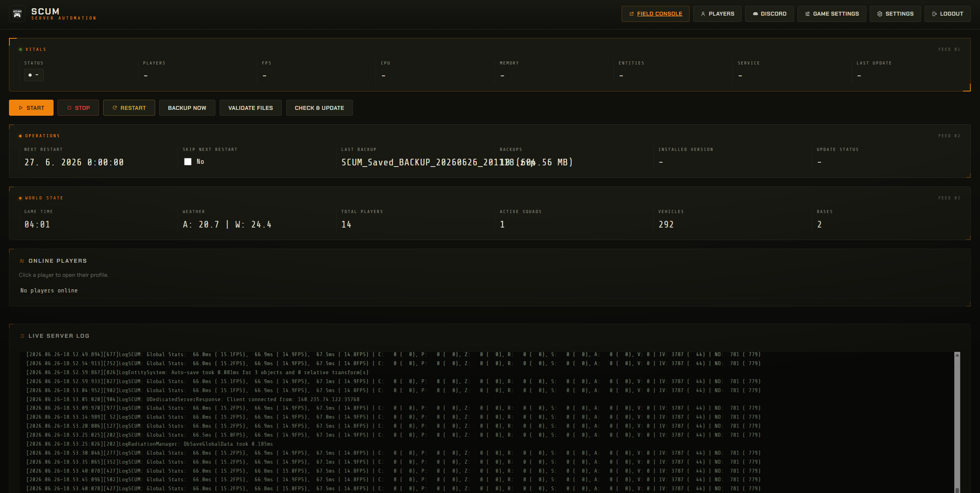Screen dimensions: 980x493
Task: Click the 'Click a player to open their profile.' hint
Action: pyautogui.click(x=64, y=275)
